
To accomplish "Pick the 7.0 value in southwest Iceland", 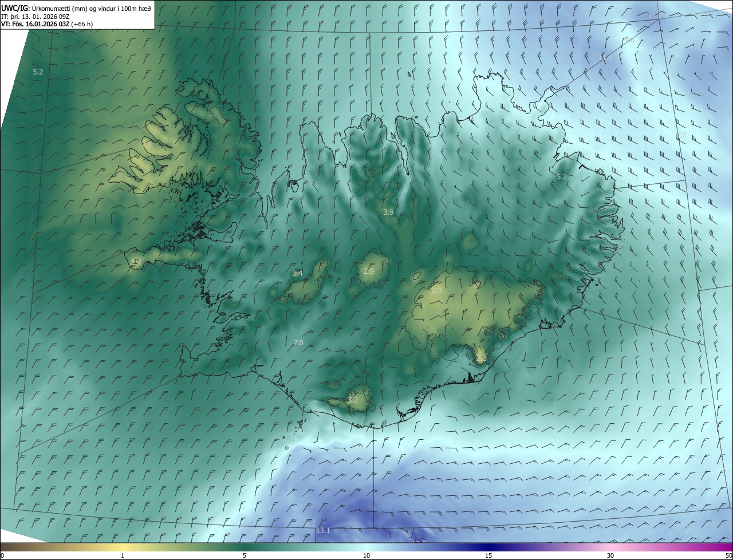I will pyautogui.click(x=298, y=342).
